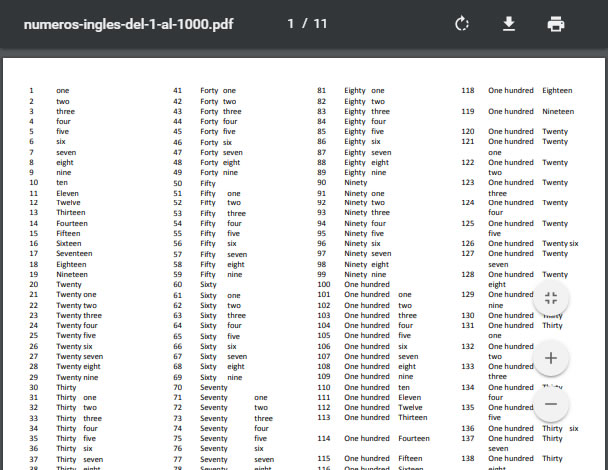Screen dimensions: 608x470
Task: Zoom out with the minus button
Action: 551,404
